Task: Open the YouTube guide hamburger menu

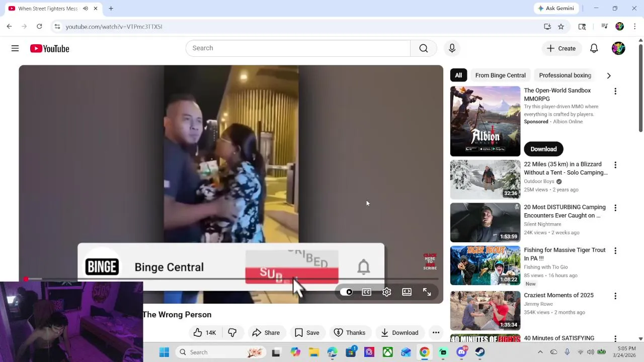Action: point(15,48)
